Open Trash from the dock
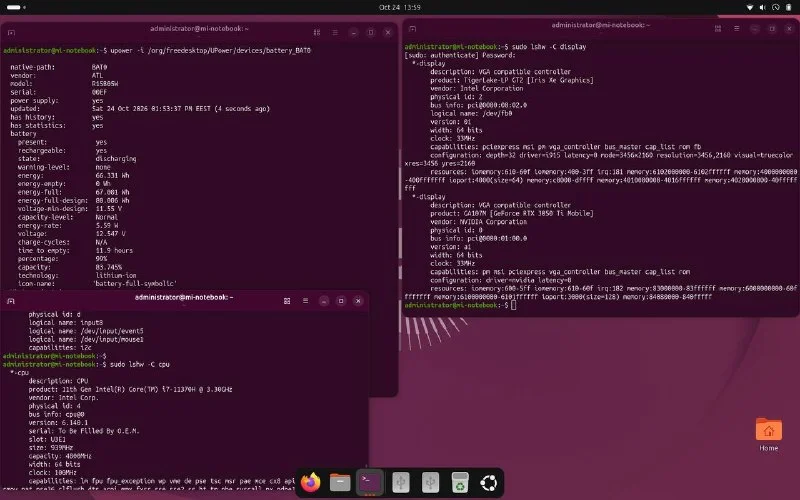The height and width of the screenshot is (500, 800). click(x=460, y=482)
